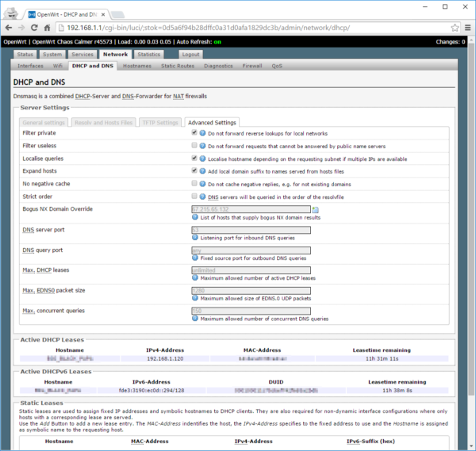Click the browser back arrow

click(x=10, y=28)
